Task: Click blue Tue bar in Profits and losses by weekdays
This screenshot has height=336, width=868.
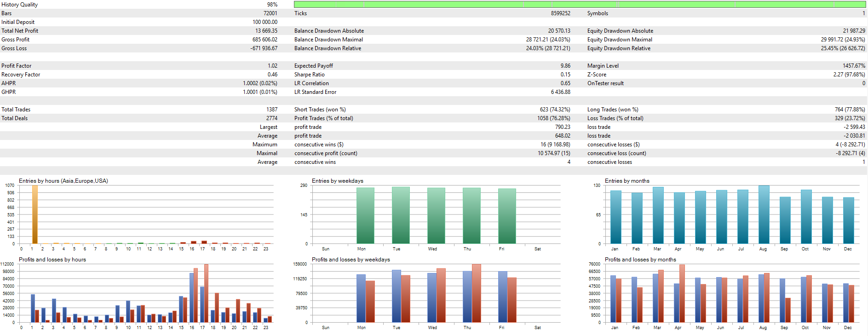Action: pos(396,296)
